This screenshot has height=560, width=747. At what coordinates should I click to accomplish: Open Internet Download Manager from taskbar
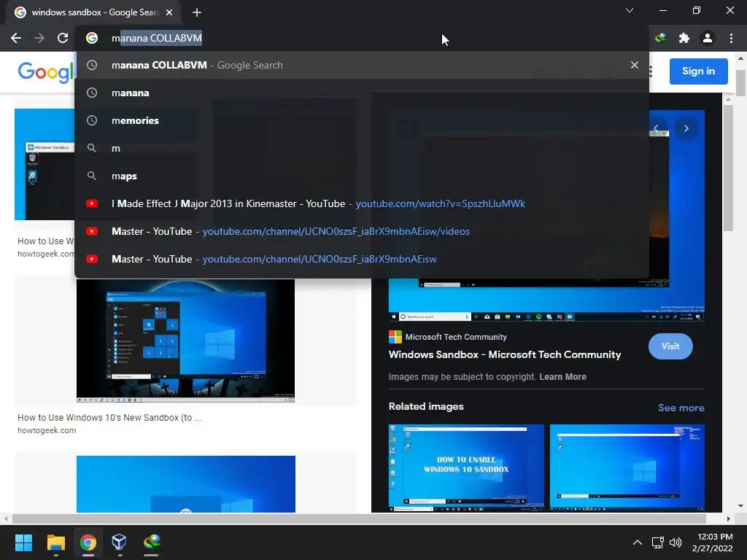[151, 542]
